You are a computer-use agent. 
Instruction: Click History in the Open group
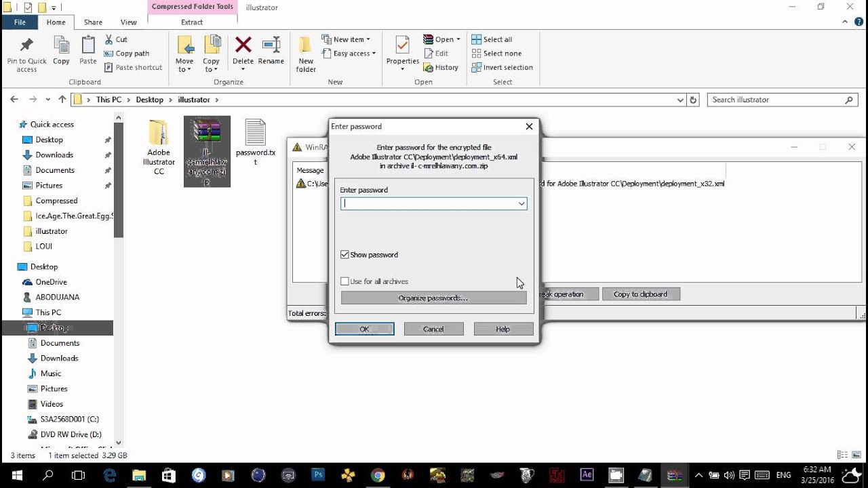(x=441, y=67)
